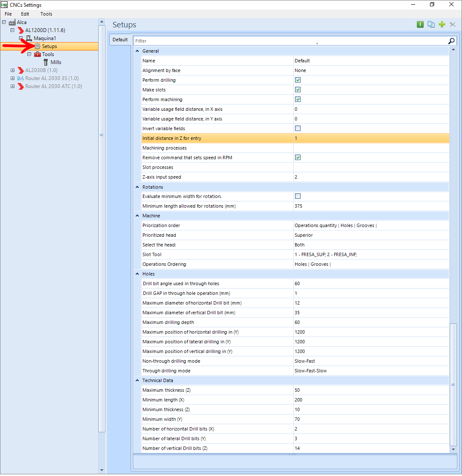Uncheck the Perform drilling checkbox

(298, 80)
